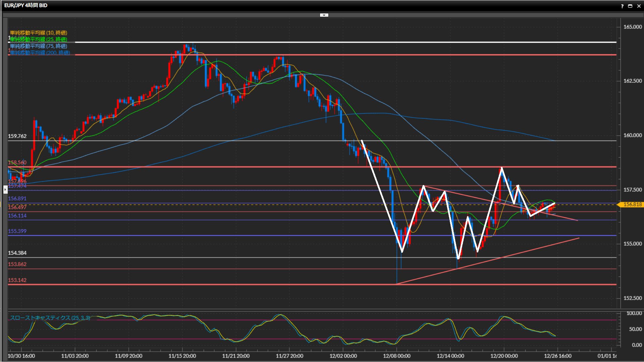The width and height of the screenshot is (644, 362).
Task: Select the 25-period simple moving average label
Action: coord(39,40)
